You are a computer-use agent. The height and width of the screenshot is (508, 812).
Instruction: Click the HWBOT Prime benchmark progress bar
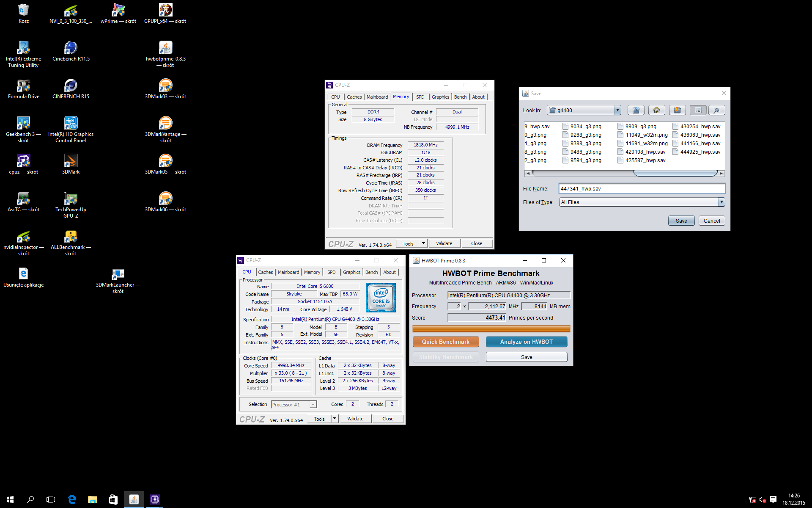coord(491,329)
